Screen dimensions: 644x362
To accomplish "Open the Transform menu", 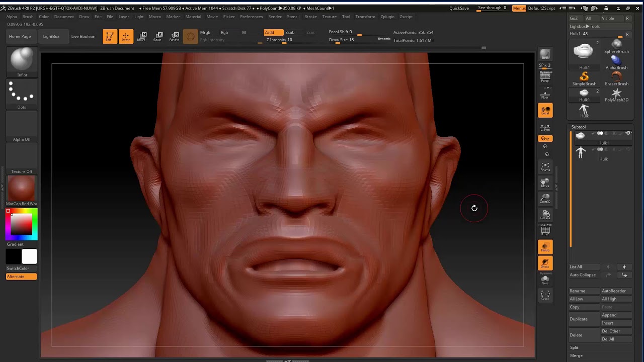I will (365, 17).
